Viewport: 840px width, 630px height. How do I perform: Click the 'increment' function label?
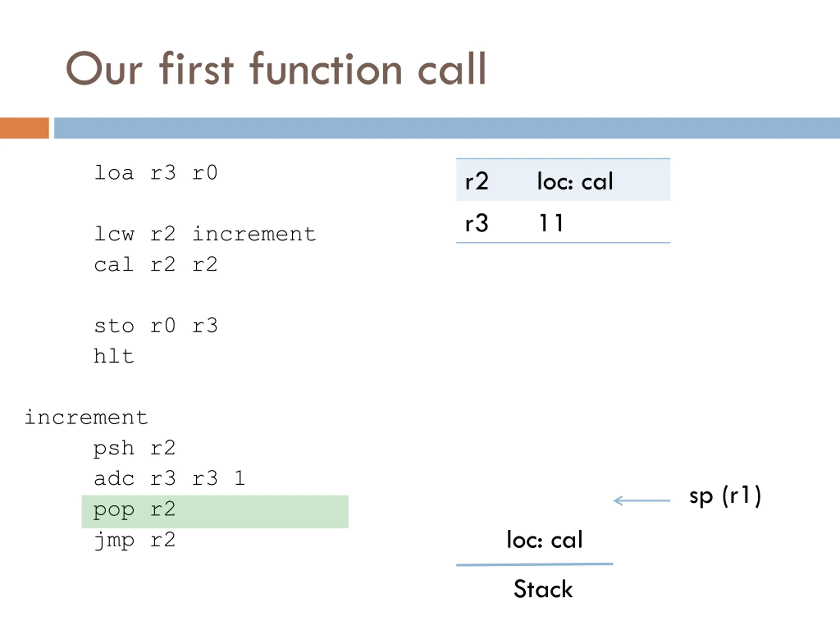click(x=86, y=418)
